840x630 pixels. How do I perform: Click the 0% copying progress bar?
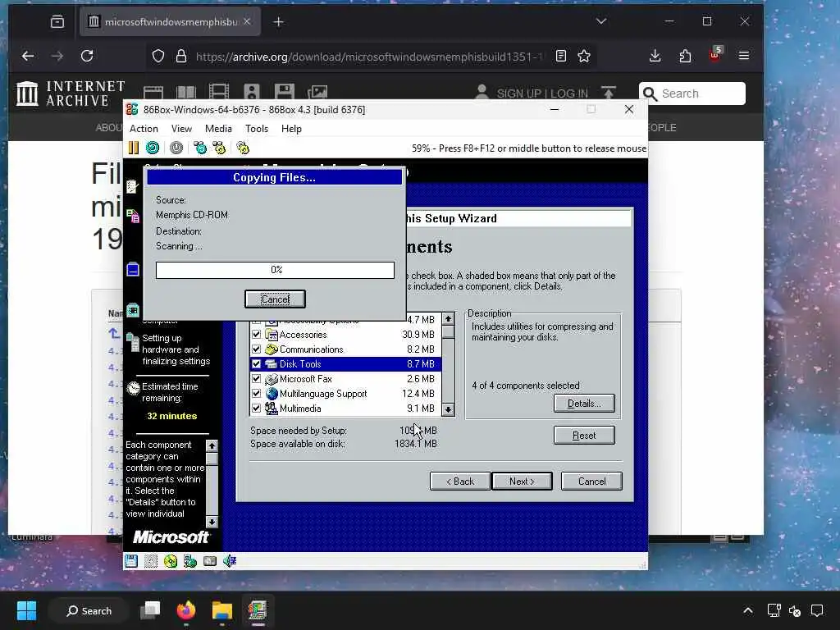click(276, 270)
